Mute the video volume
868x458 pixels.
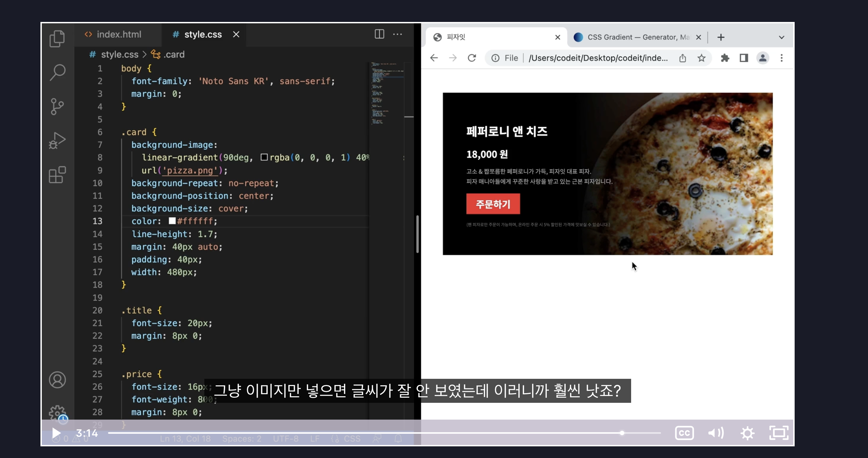click(x=716, y=433)
